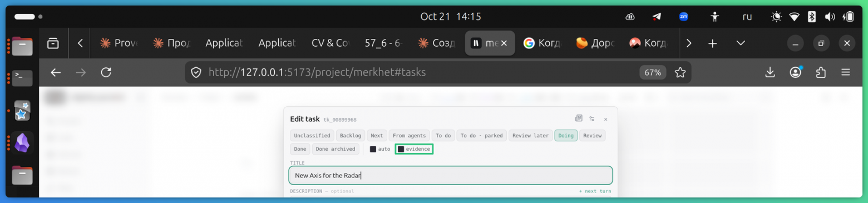Viewport: 868px width, 203px height.
Task: Set task status to Next
Action: [x=377, y=136]
